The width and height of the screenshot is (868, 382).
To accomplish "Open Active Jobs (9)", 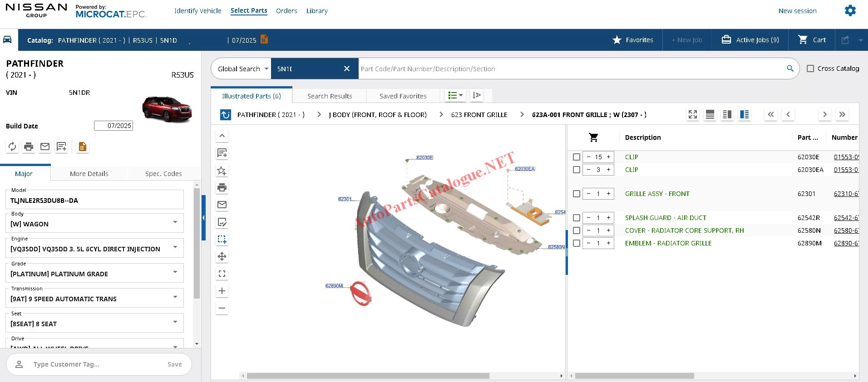I will [750, 40].
